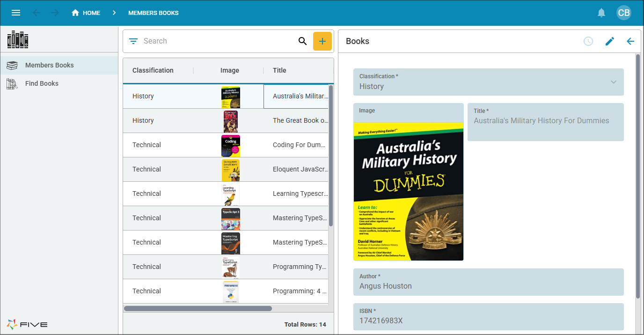
Task: Click the magnifying glass search icon
Action: (x=302, y=41)
